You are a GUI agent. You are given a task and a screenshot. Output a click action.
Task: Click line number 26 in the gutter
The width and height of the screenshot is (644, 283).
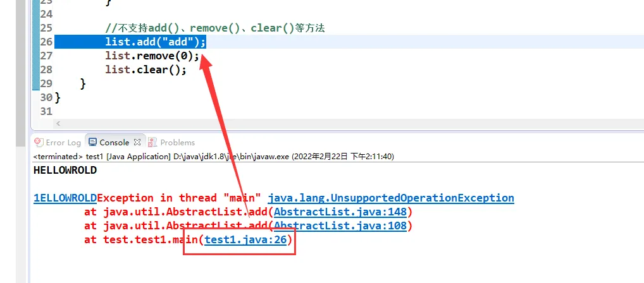coord(47,42)
